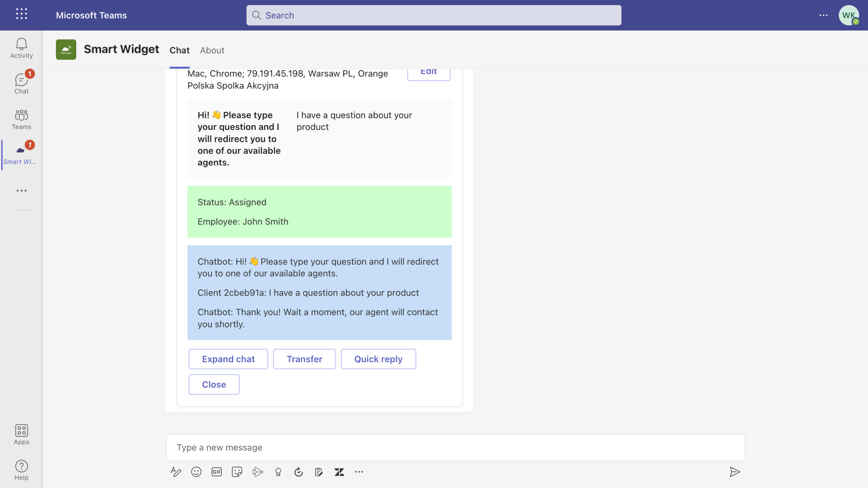Click the Close button on the card
Screen dimensions: 868x488
[214, 384]
